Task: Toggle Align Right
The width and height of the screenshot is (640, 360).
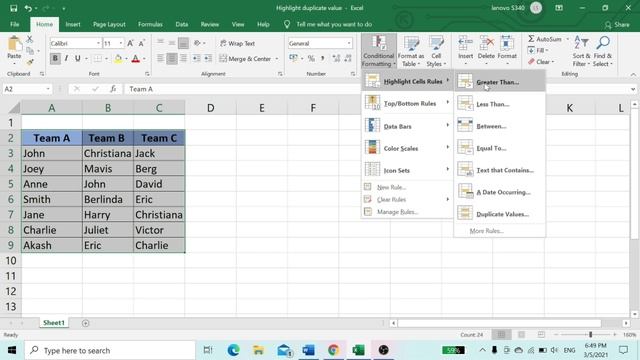Action: point(184,59)
